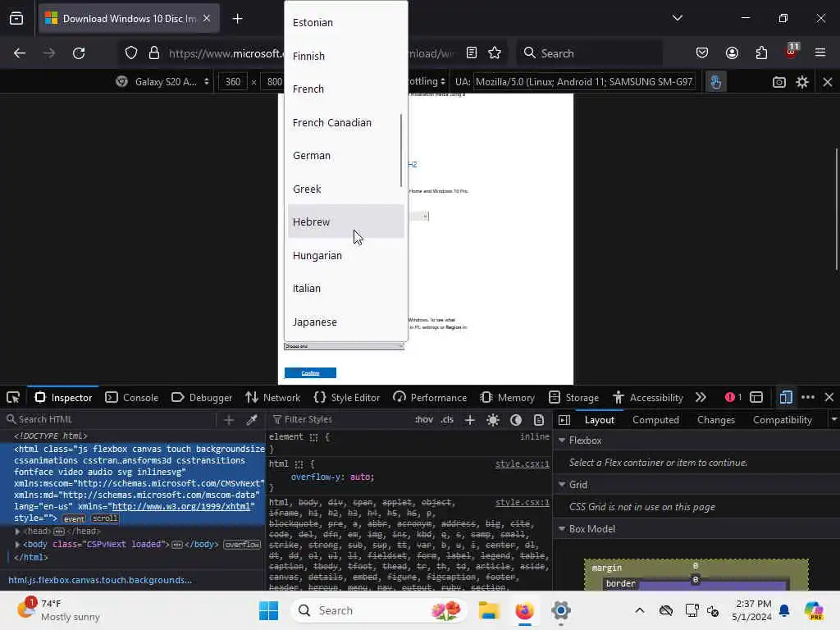
Task: Click the overflow badge on body
Action: (242, 545)
